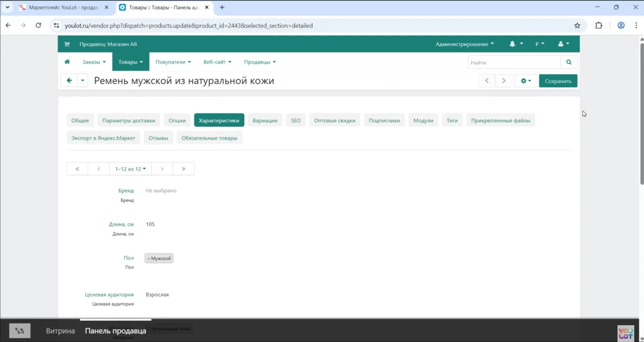Viewport: 644px width, 342px height.
Task: Open the user account icon menu
Action: tap(563, 44)
